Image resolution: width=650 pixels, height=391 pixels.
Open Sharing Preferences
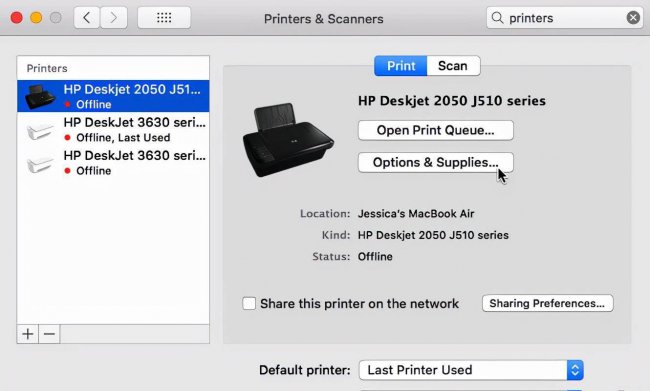coord(548,303)
